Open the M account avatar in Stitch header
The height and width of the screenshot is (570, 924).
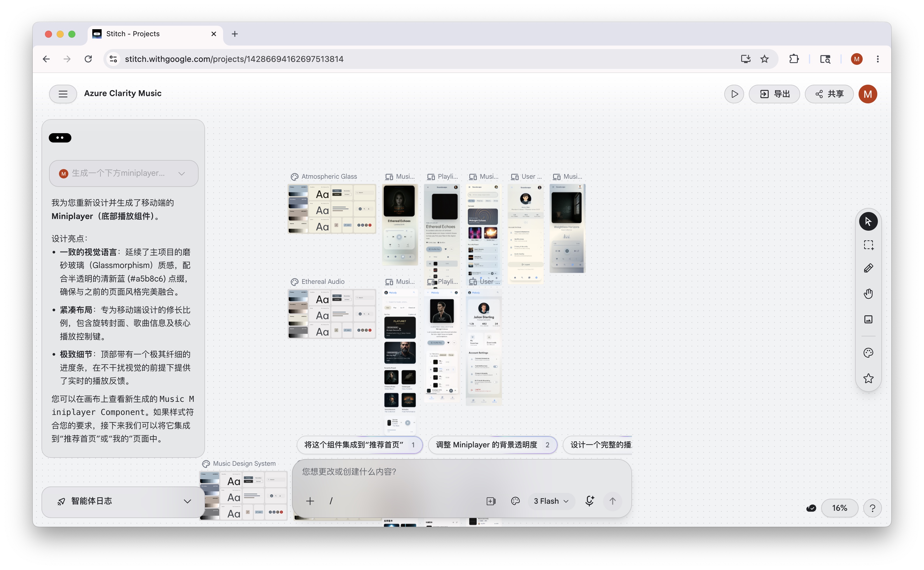(x=867, y=94)
